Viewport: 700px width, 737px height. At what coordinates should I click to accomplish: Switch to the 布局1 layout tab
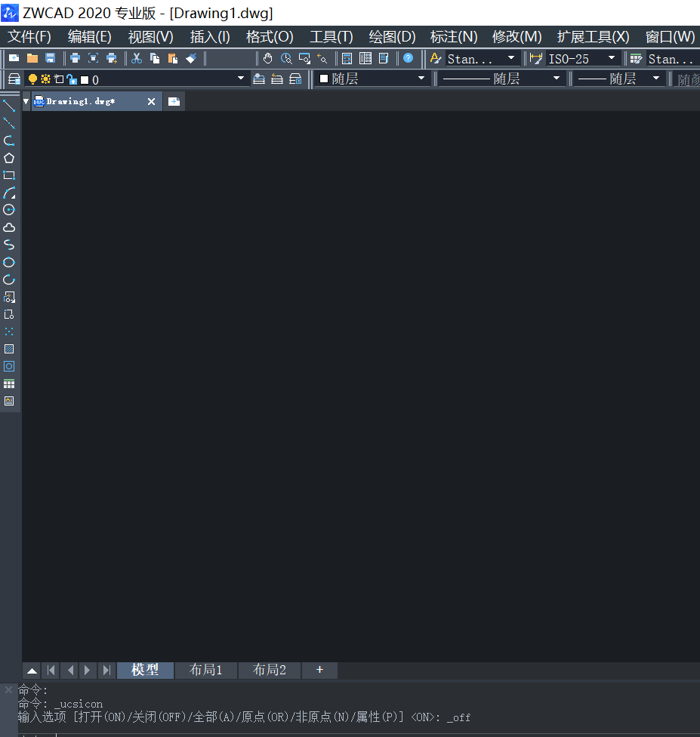pos(206,670)
